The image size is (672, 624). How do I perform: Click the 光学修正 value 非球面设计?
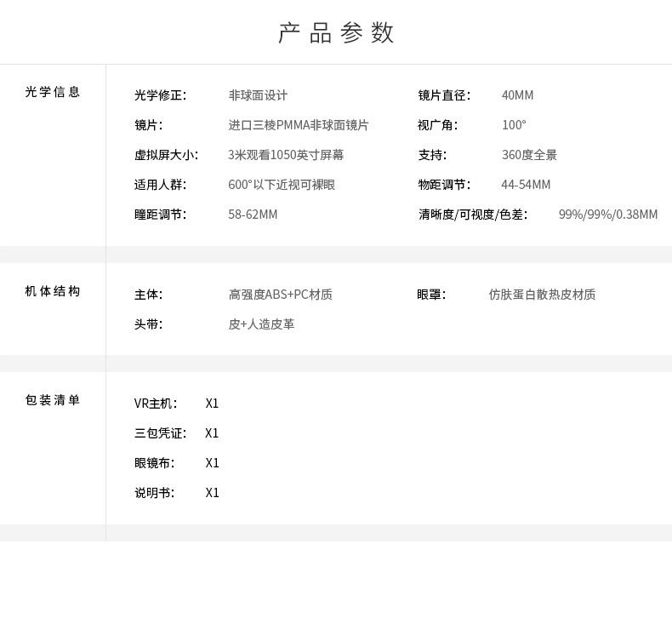258,95
